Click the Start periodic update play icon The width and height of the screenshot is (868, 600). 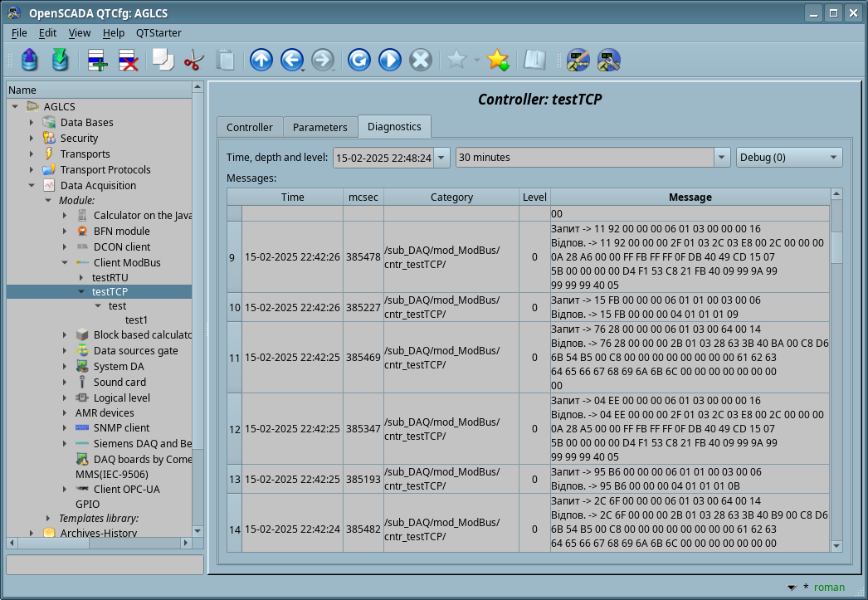click(389, 60)
